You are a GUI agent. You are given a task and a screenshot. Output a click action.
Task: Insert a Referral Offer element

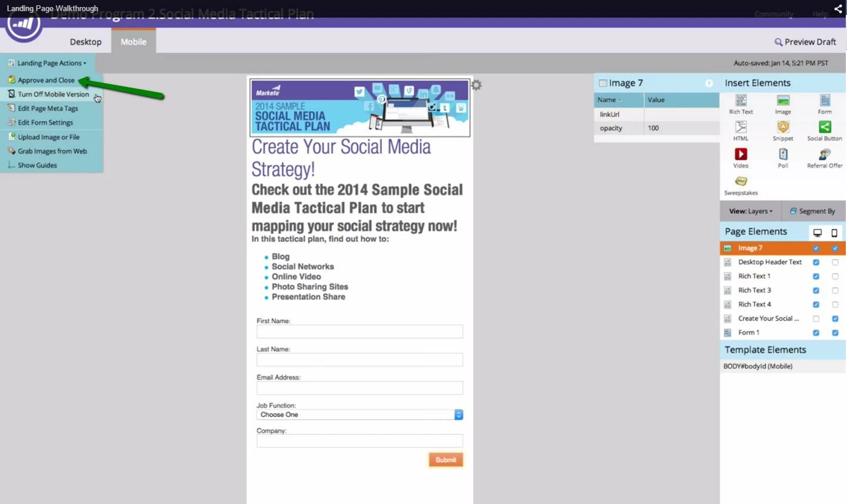tap(825, 158)
